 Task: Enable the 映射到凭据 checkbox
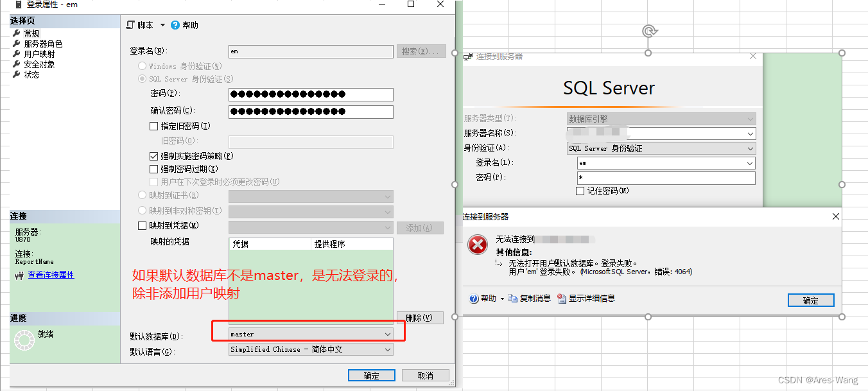(143, 226)
